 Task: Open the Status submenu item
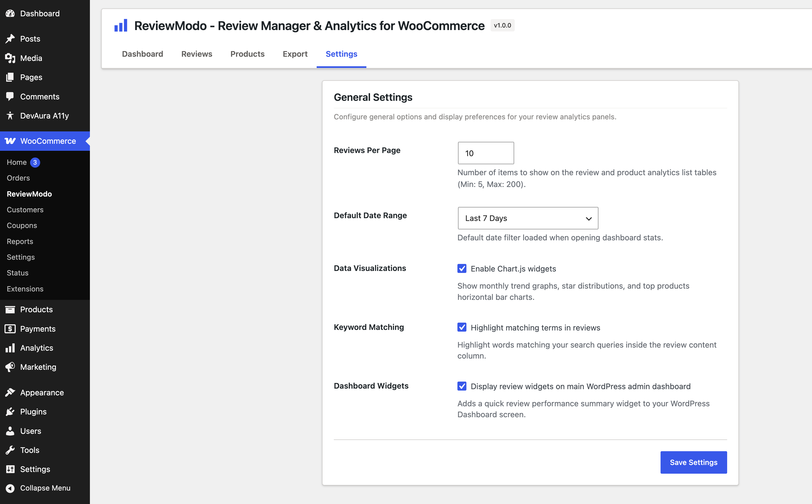18,273
